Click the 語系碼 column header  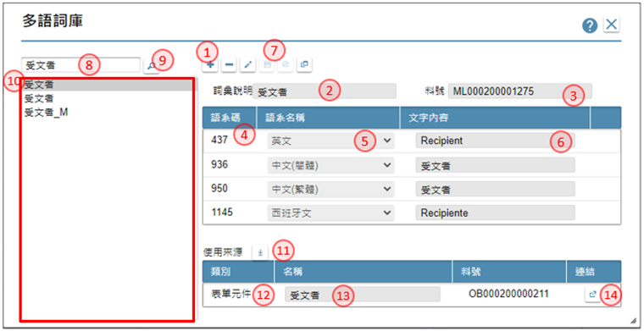[x=230, y=118]
